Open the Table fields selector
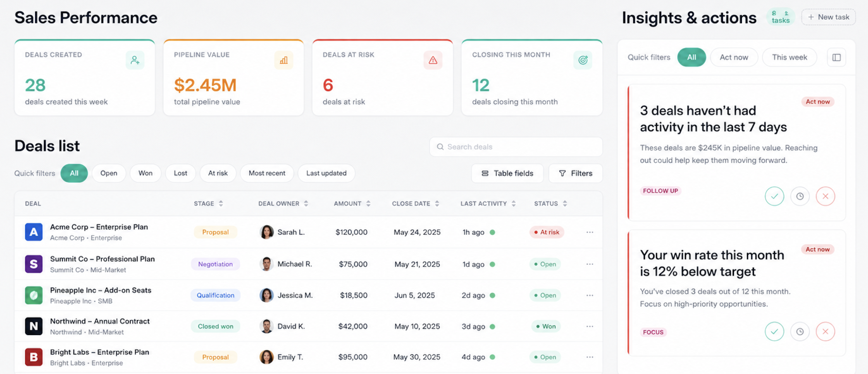Viewport: 868px width, 374px height. coord(507,173)
